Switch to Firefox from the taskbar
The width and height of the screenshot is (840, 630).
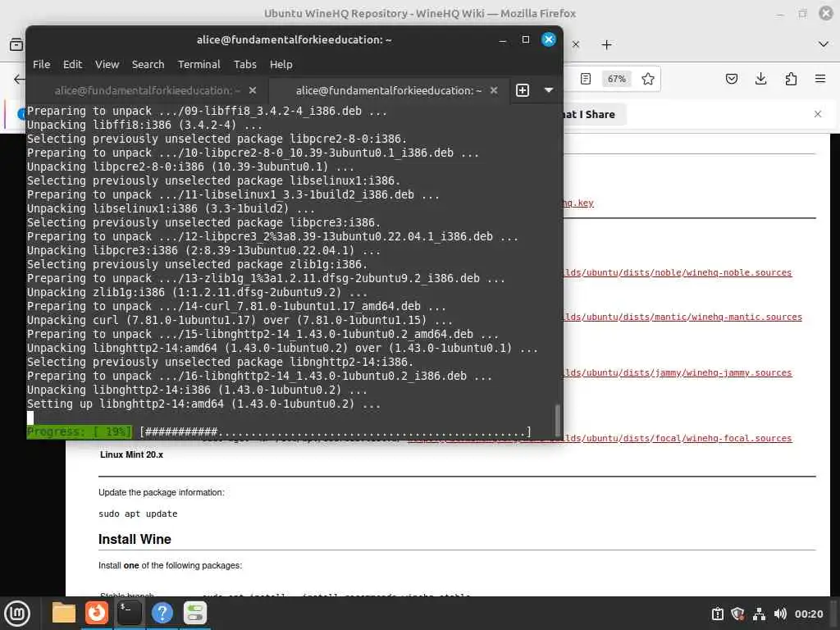click(97, 614)
